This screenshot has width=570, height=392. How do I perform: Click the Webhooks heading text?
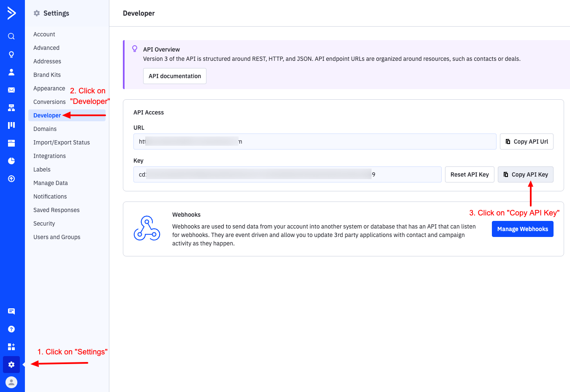[186, 215]
